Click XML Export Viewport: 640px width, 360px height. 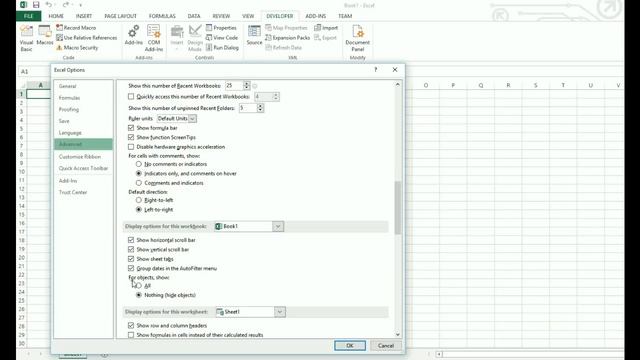pos(326,38)
